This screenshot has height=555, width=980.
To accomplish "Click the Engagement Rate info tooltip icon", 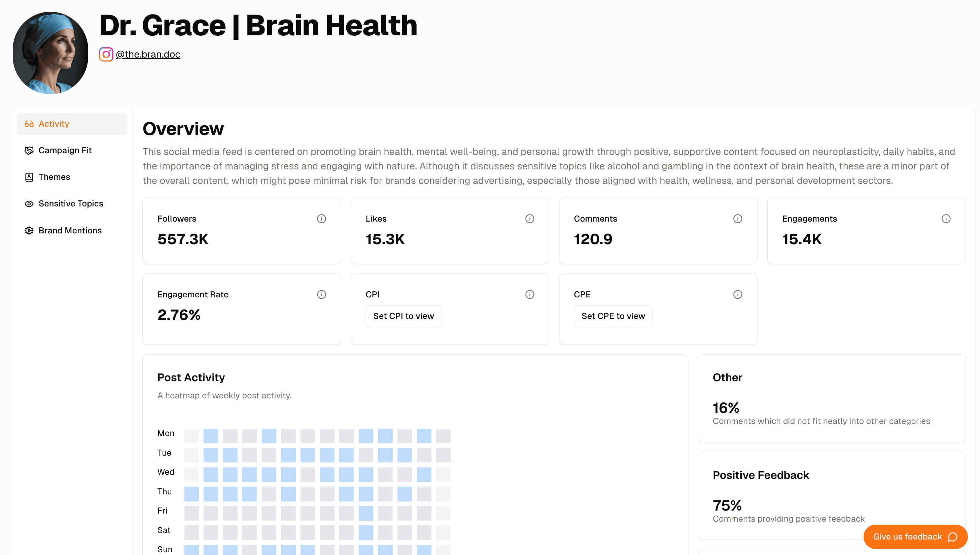I will [x=322, y=294].
